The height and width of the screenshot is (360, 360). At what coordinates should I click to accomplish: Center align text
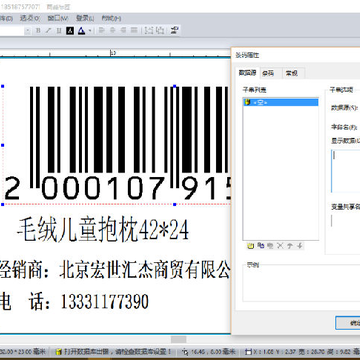coord(112,31)
